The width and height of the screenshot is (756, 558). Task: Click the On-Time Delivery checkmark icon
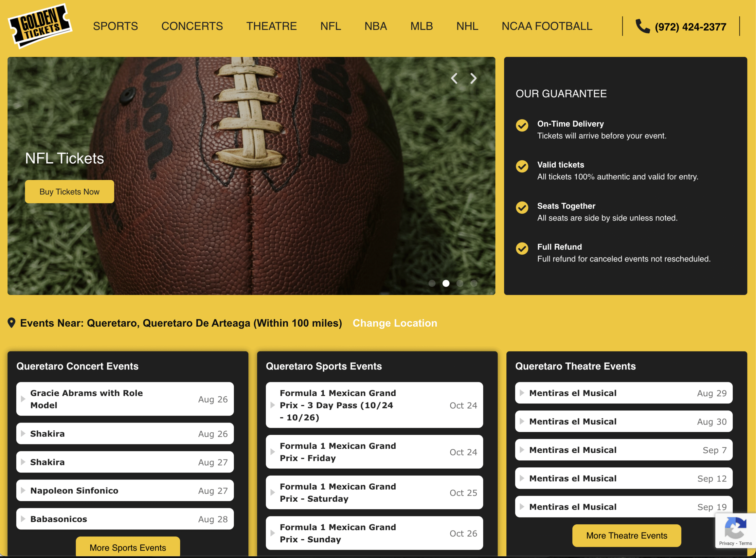(522, 125)
